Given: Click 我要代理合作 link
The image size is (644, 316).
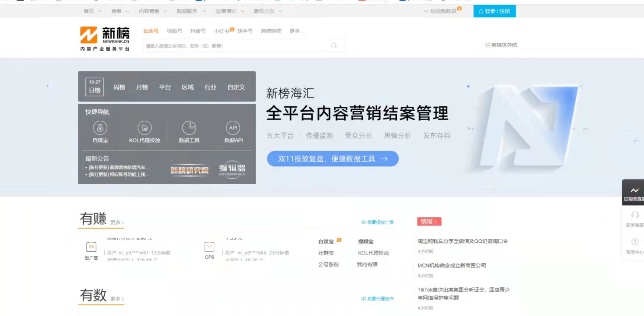Looking at the screenshot, I should (x=377, y=299).
